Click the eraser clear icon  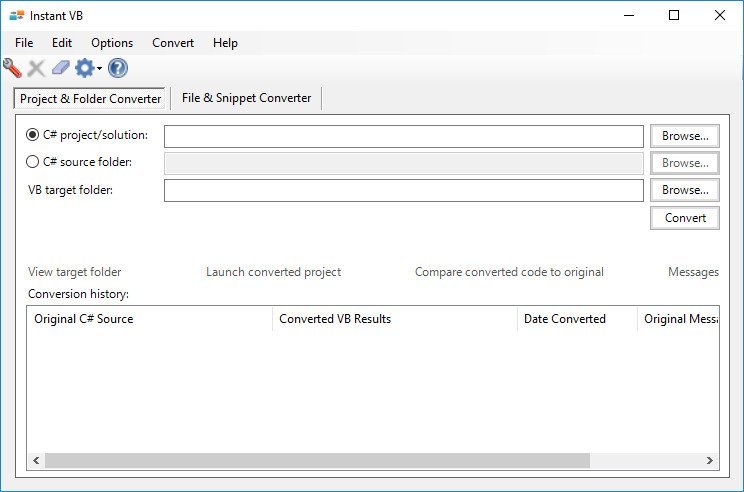tap(61, 68)
